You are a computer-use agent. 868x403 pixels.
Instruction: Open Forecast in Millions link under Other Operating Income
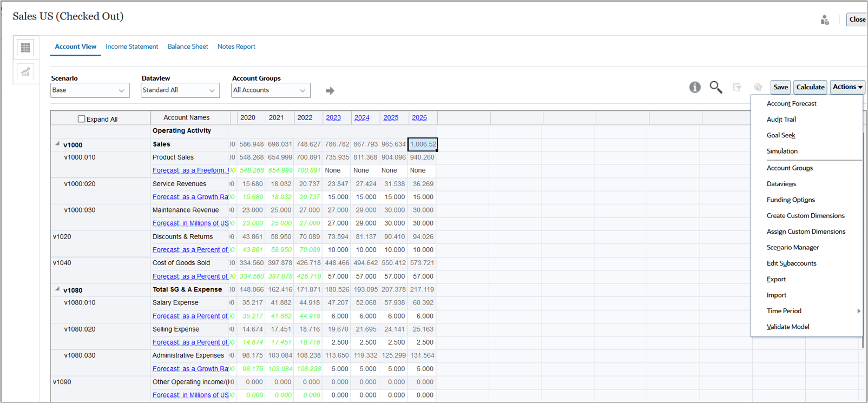coord(190,395)
